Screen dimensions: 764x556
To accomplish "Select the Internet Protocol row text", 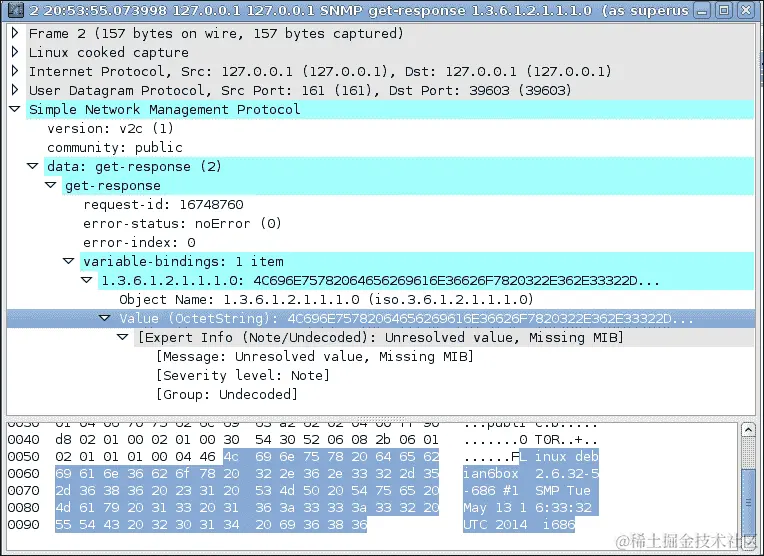I will [320, 71].
